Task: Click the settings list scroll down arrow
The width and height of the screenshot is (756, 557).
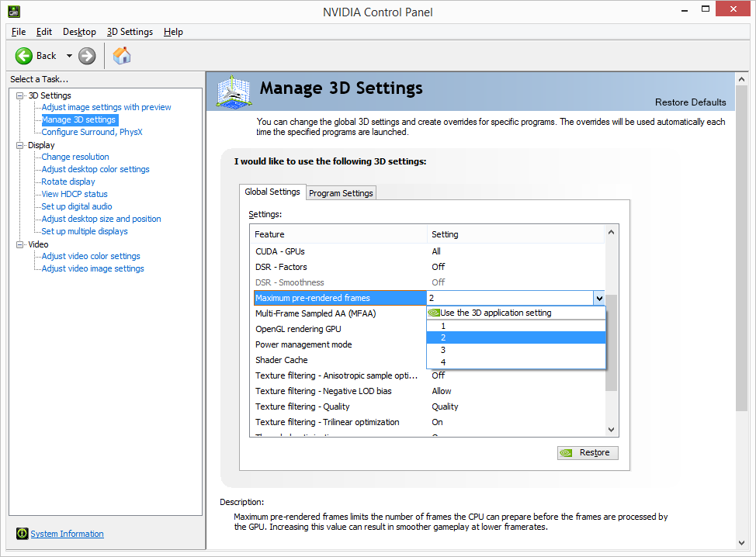Action: click(x=612, y=430)
